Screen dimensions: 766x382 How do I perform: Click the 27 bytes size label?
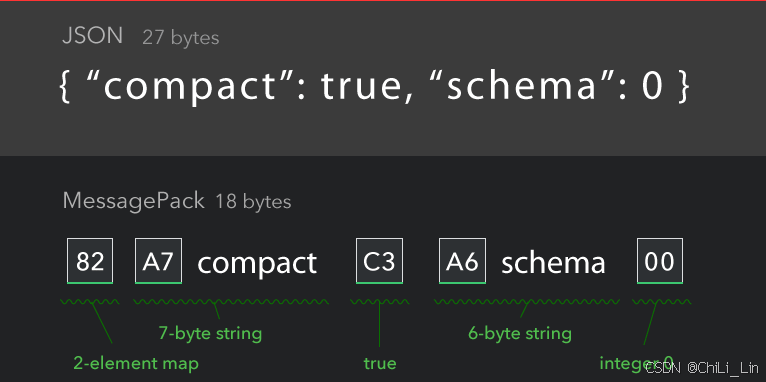[x=181, y=38]
